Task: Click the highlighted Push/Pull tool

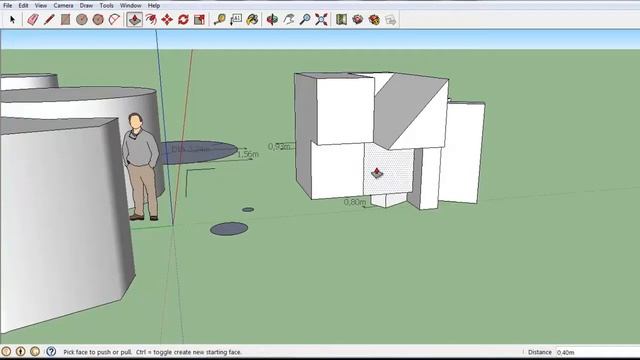Action: pyautogui.click(x=134, y=19)
